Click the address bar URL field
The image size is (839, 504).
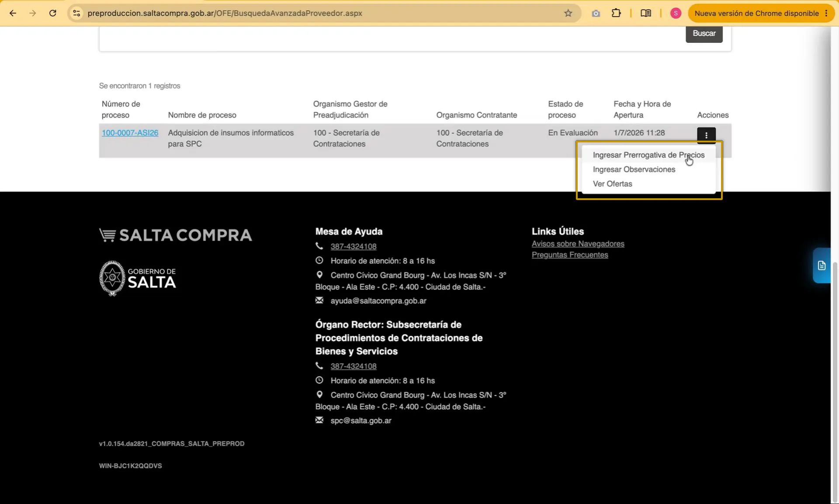pyautogui.click(x=323, y=13)
